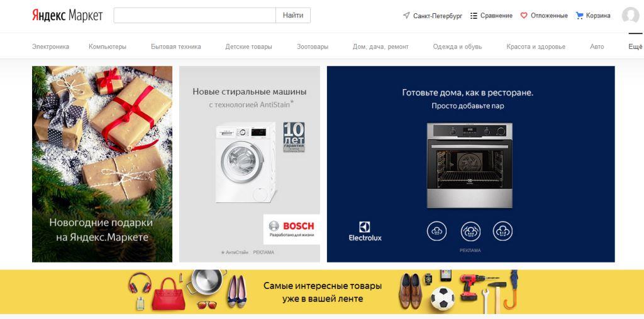Viewport: 644px width, 319px height.
Task: Open the Bosch washing machines ad banner
Action: (x=249, y=164)
